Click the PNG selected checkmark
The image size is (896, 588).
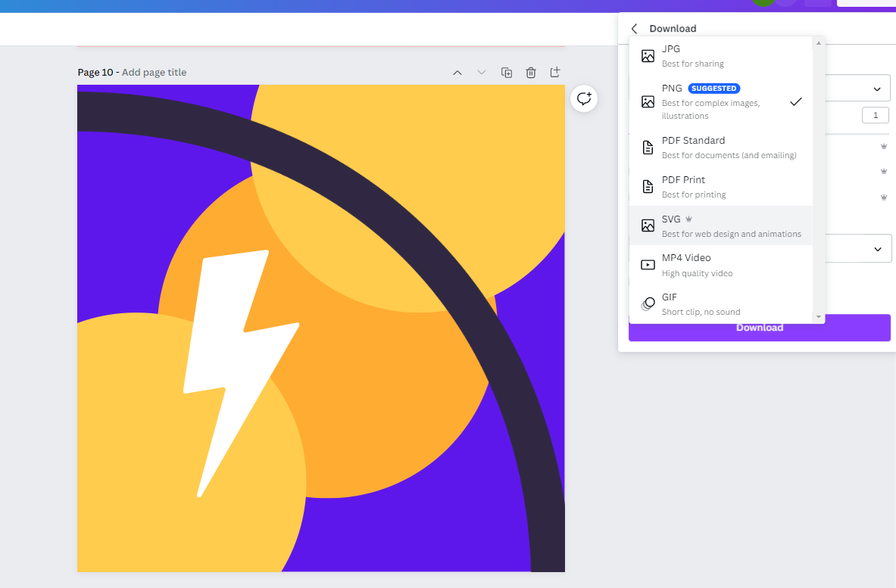(x=795, y=101)
